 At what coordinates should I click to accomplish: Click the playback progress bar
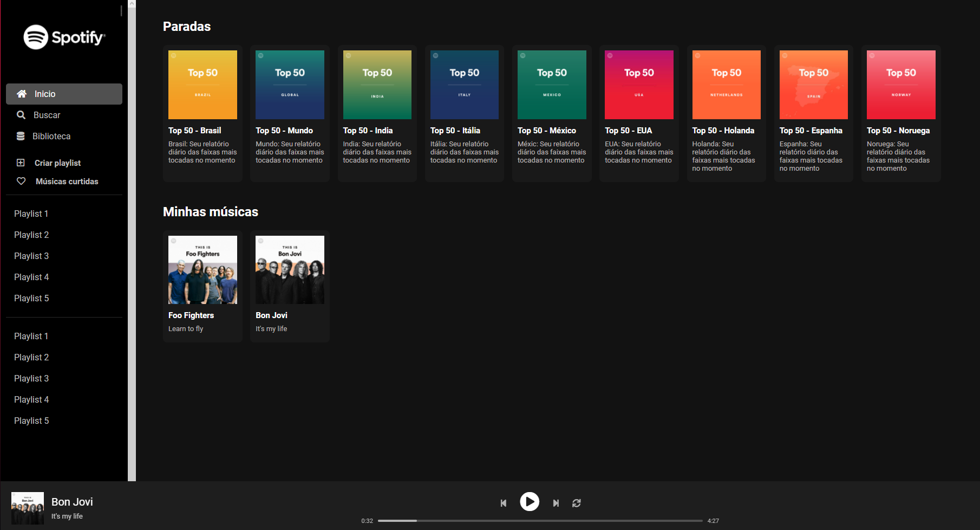(540, 520)
